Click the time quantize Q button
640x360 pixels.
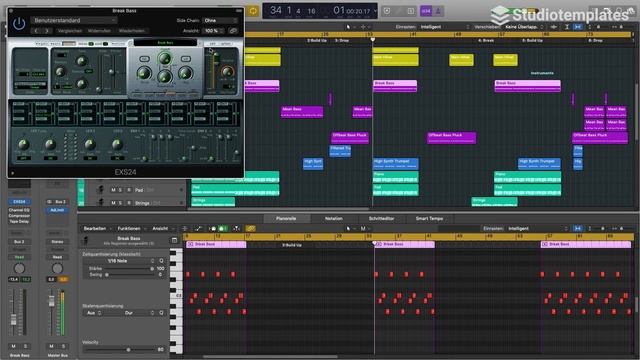(162, 261)
